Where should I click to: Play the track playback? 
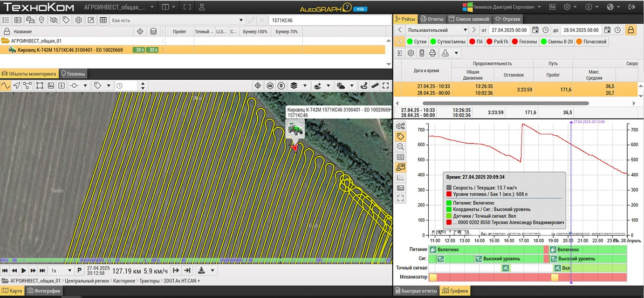click(x=24, y=270)
